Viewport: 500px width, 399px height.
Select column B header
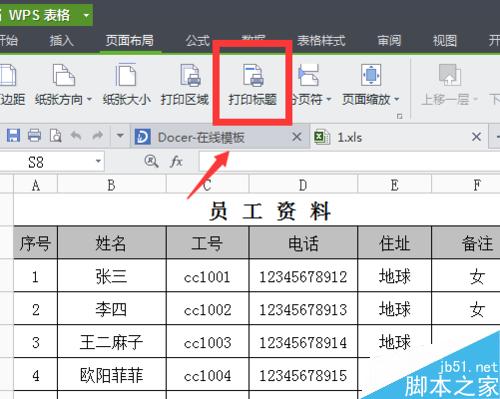click(112, 185)
